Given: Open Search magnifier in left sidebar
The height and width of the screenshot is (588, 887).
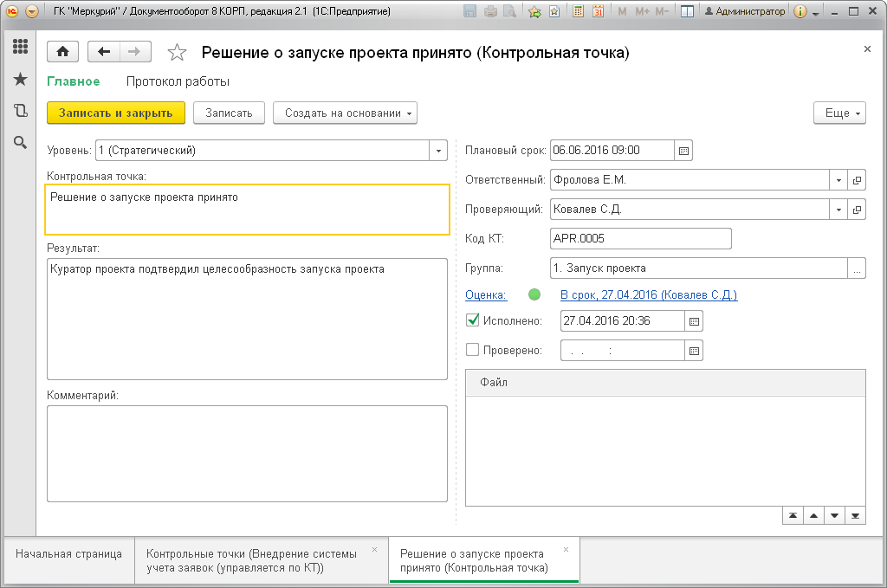Looking at the screenshot, I should coord(21,142).
